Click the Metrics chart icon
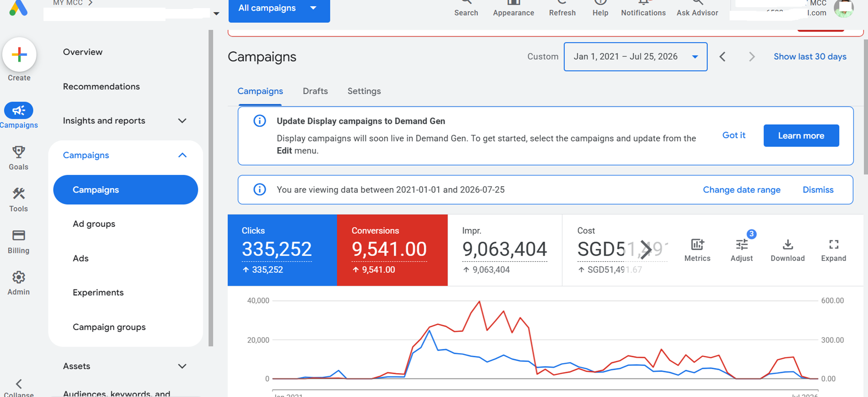This screenshot has width=868, height=397. click(697, 245)
